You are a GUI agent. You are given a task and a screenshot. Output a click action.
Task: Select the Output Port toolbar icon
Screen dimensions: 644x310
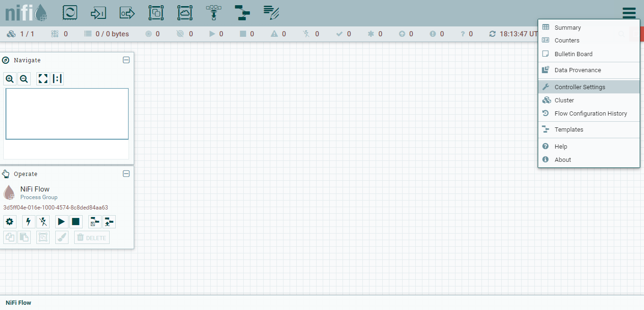(127, 13)
